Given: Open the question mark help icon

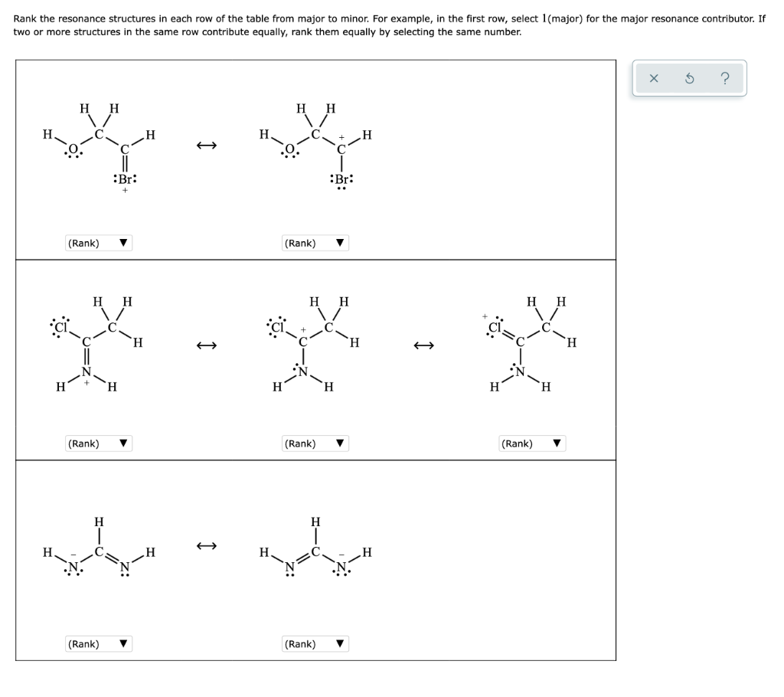Looking at the screenshot, I should pyautogui.click(x=725, y=79).
